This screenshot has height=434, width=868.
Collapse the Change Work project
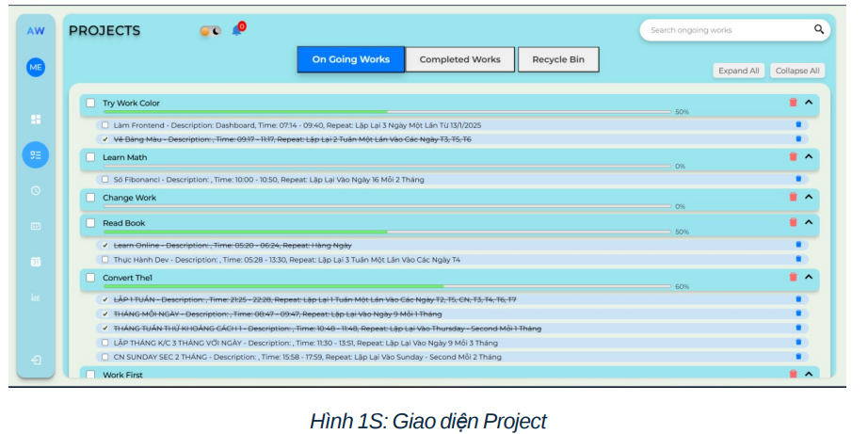tap(808, 198)
